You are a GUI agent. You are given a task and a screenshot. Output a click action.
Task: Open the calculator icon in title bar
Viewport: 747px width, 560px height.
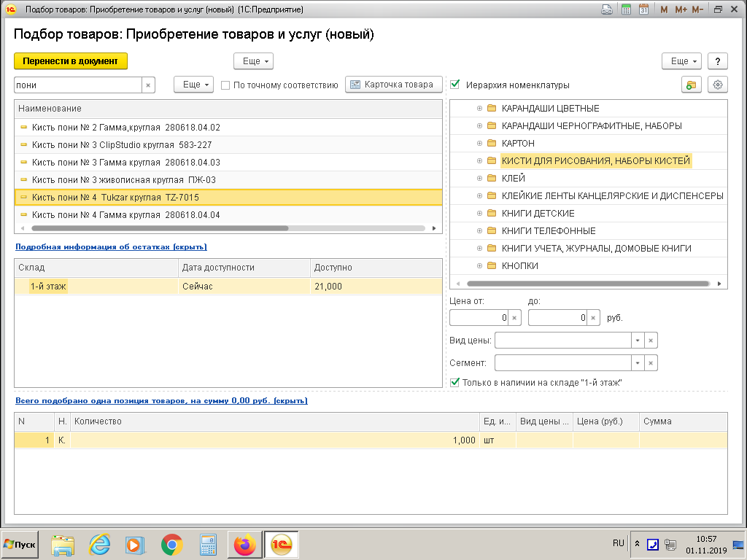tap(626, 9)
